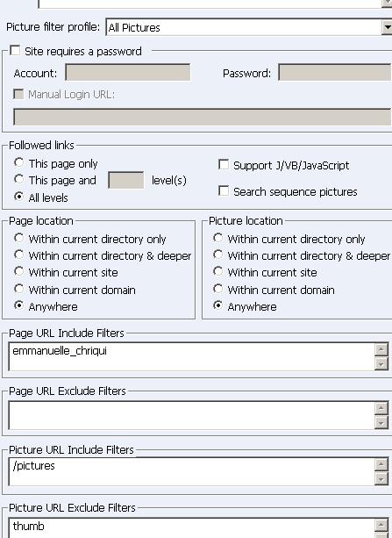This screenshot has height=538, width=392.
Task: Check Support J/VB/JavaScript option
Action: [224, 165]
